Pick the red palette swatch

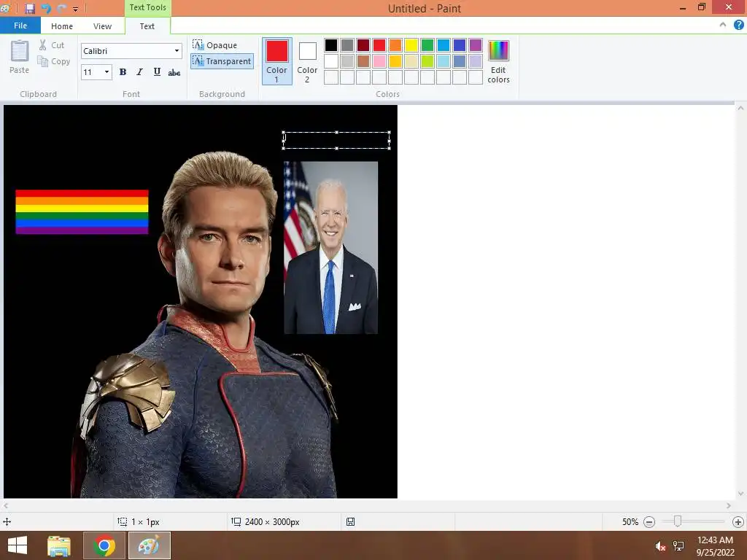379,45
